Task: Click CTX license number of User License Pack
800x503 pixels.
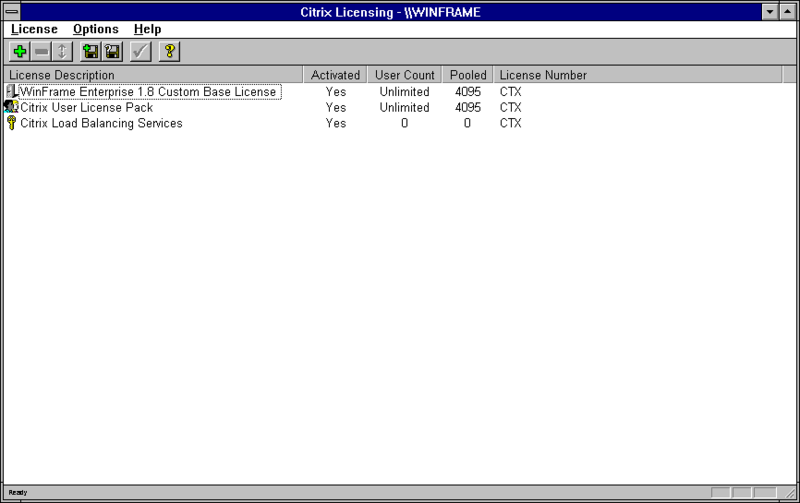Action: pos(510,107)
